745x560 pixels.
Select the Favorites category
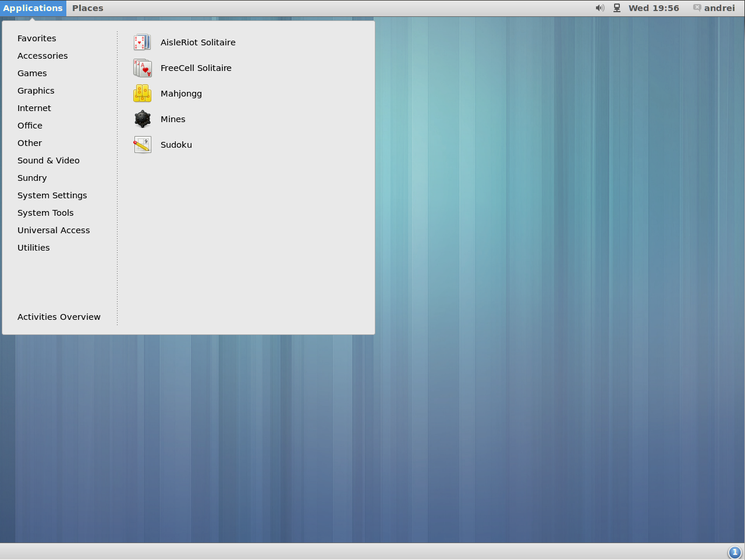pos(37,38)
